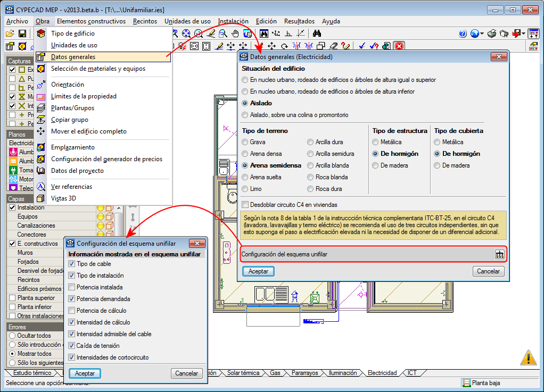Select Muros layer row
Image resolution: width=544 pixels, height=392 pixels.
(35, 253)
